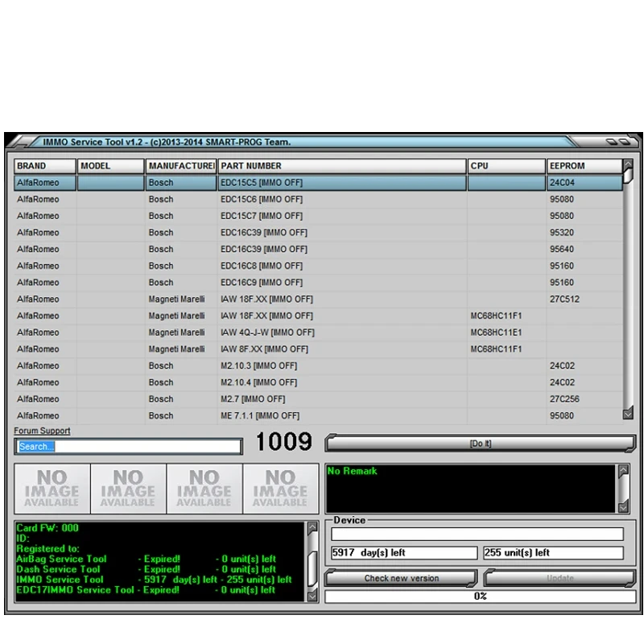Click the Device text field
This screenshot has height=644, width=644.
(x=477, y=534)
